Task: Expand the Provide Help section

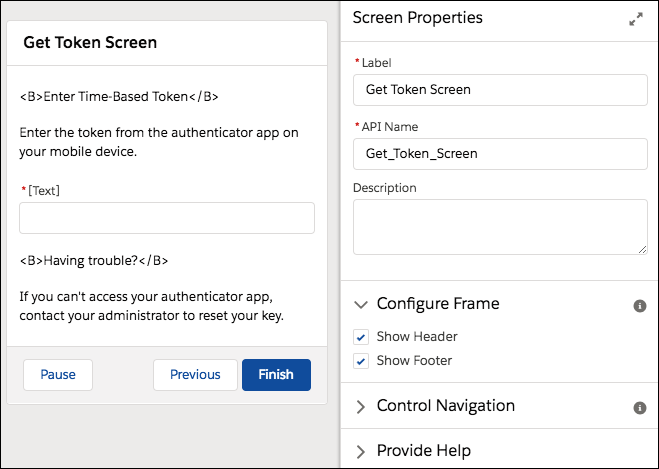Action: 361,451
